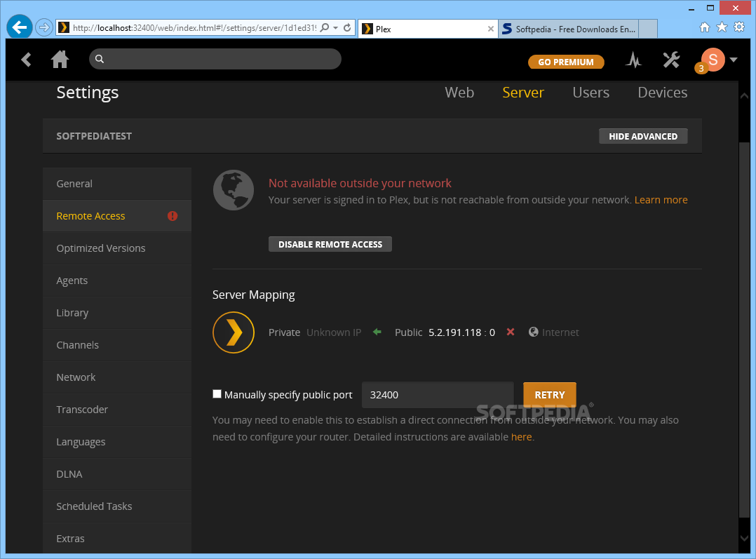Open Languages settings section
Screen dimensions: 756x559
[117, 442]
